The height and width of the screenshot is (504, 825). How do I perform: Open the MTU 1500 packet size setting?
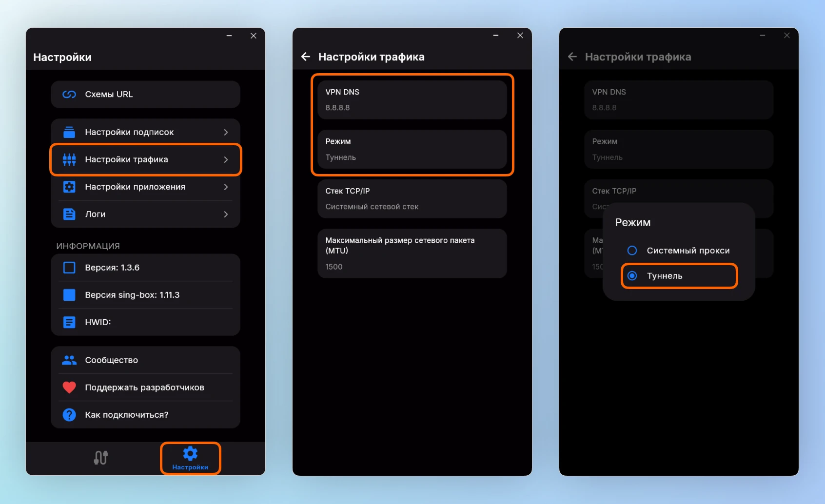click(412, 253)
